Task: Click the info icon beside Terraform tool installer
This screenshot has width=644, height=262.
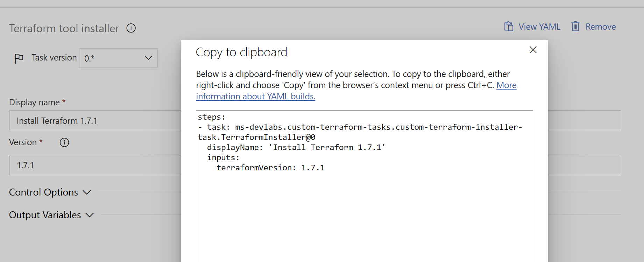Action: [131, 28]
